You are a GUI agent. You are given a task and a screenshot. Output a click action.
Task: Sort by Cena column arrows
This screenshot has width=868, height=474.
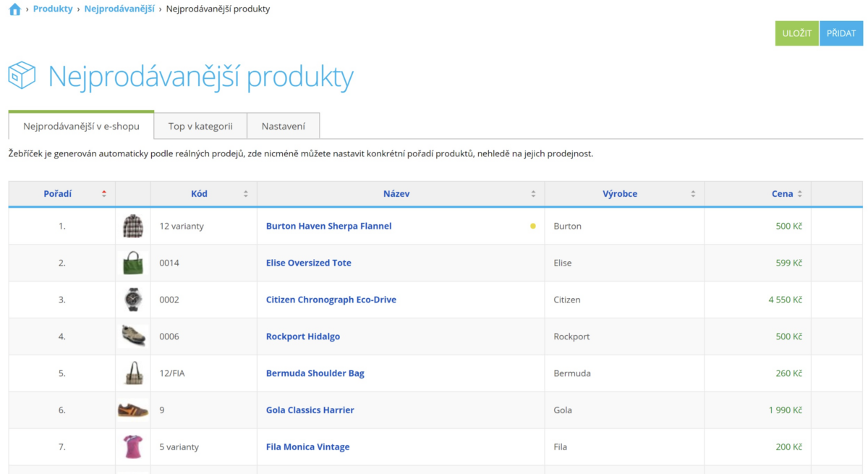point(800,194)
